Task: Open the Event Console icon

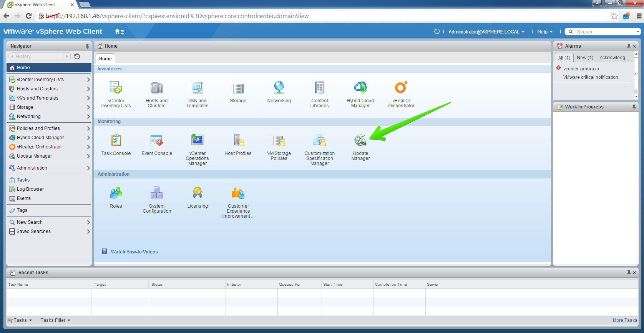Action: 157,140
